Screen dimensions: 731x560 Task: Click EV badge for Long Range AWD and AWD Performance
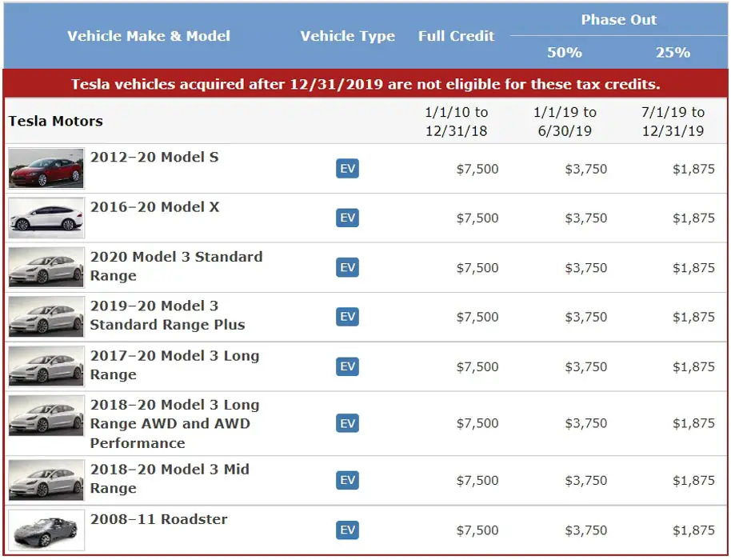click(347, 423)
